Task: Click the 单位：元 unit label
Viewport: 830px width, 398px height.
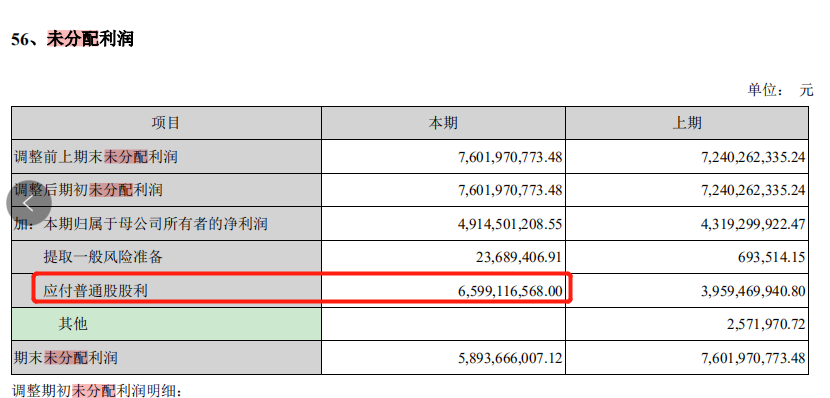Action: click(x=780, y=90)
